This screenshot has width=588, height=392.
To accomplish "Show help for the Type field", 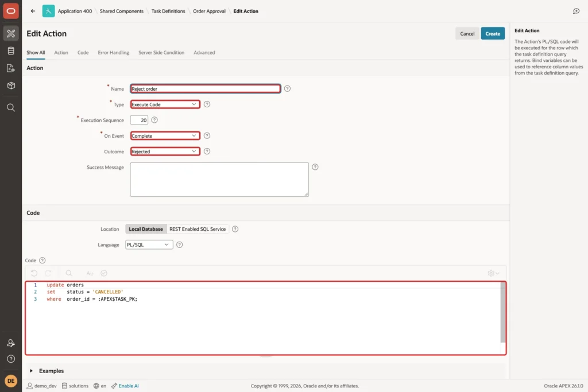I will pos(207,104).
